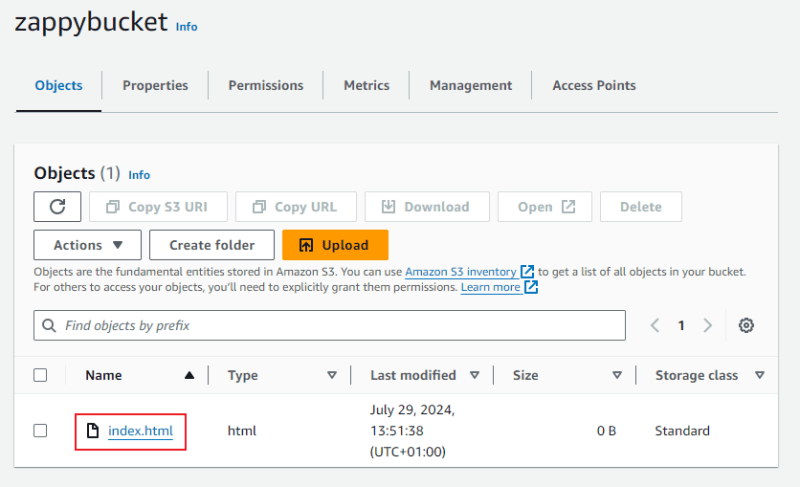Click external link icon after Amazon S3 inventory
The width and height of the screenshot is (800, 487).
click(527, 272)
